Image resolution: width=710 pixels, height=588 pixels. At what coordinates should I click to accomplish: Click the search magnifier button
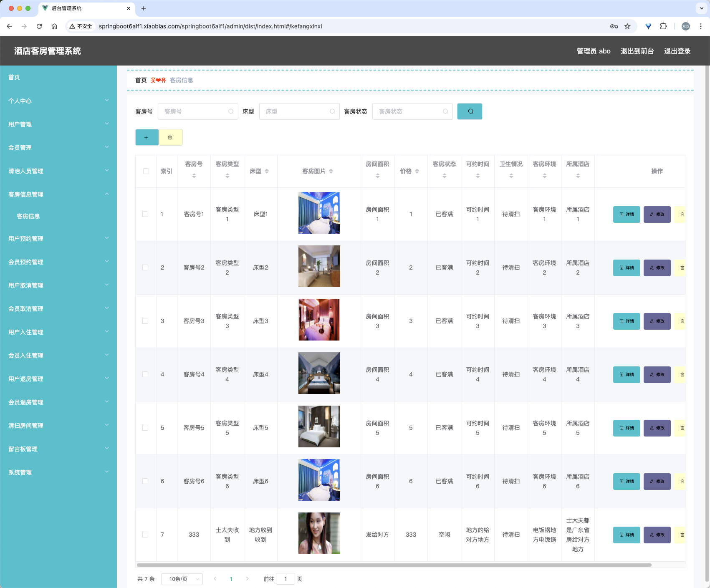[x=470, y=111]
